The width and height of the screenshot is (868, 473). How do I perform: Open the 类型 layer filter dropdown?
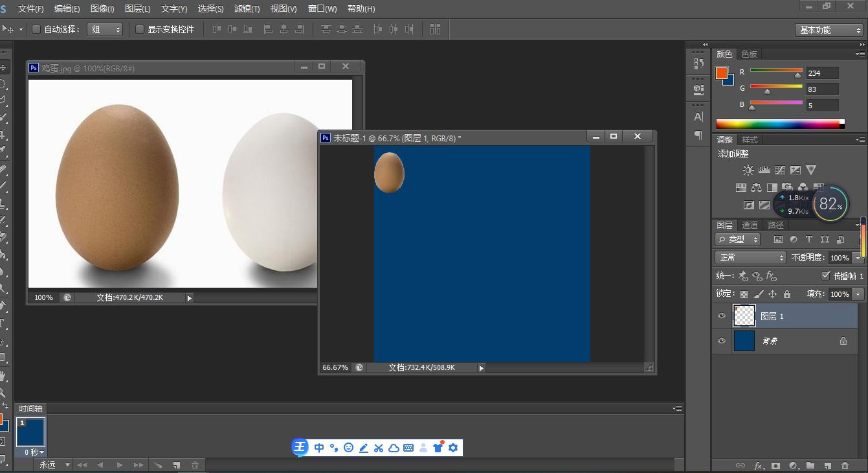point(739,239)
